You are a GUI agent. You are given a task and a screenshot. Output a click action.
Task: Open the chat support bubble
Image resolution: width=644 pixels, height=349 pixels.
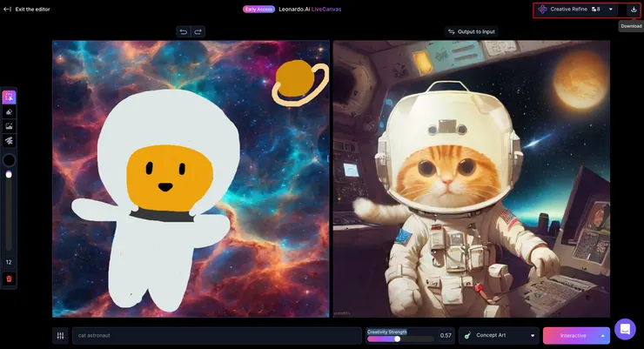coord(624,329)
